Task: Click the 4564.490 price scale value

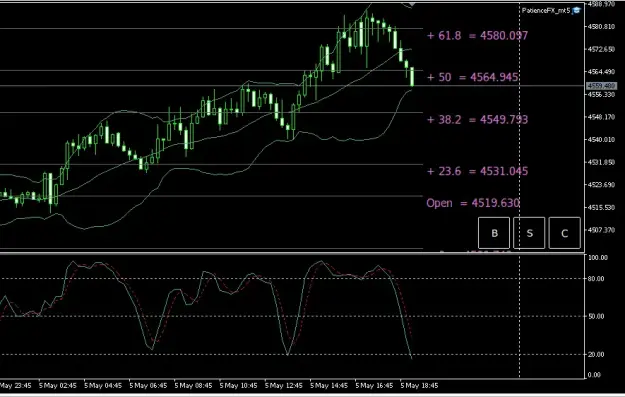Action: point(601,72)
